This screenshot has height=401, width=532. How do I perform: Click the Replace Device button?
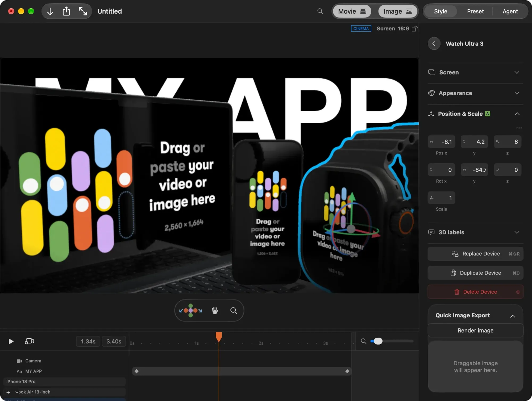pos(475,254)
